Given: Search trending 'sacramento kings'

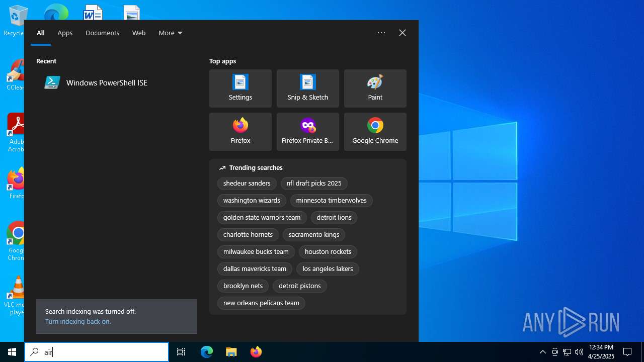Looking at the screenshot, I should (x=314, y=235).
